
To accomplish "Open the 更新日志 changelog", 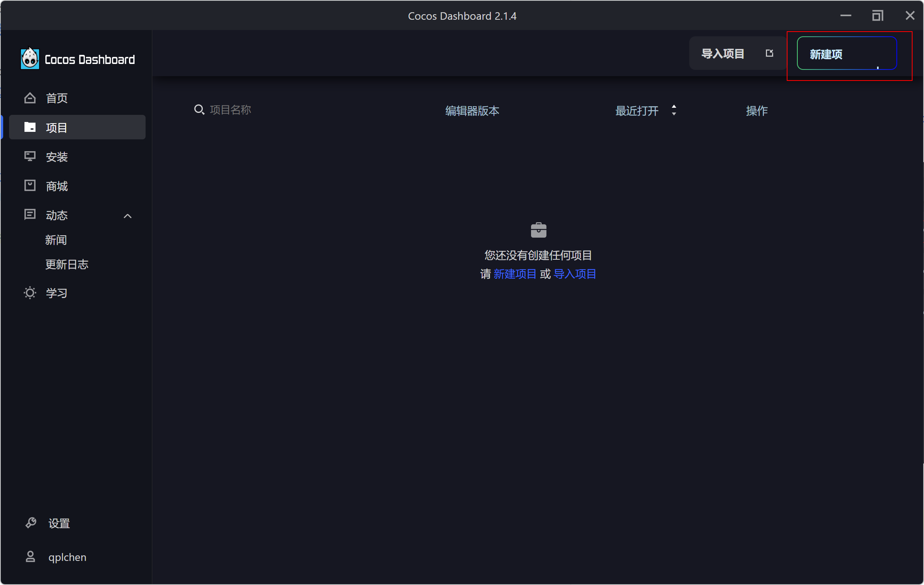I will 67,264.
